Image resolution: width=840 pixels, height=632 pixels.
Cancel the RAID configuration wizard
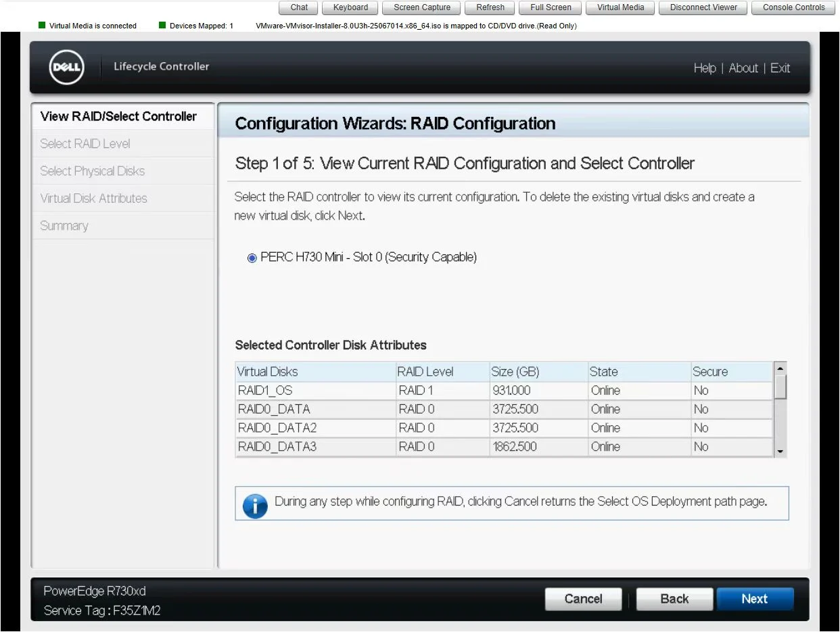pos(583,599)
